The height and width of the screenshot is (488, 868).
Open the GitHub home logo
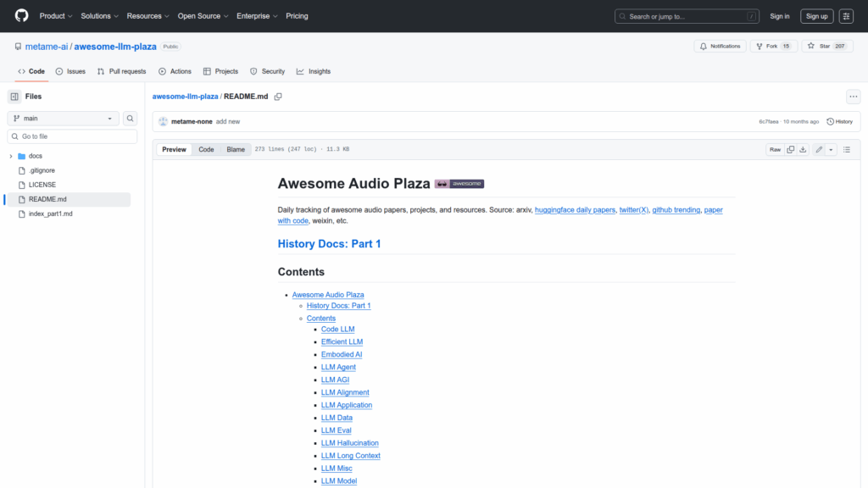coord(21,16)
